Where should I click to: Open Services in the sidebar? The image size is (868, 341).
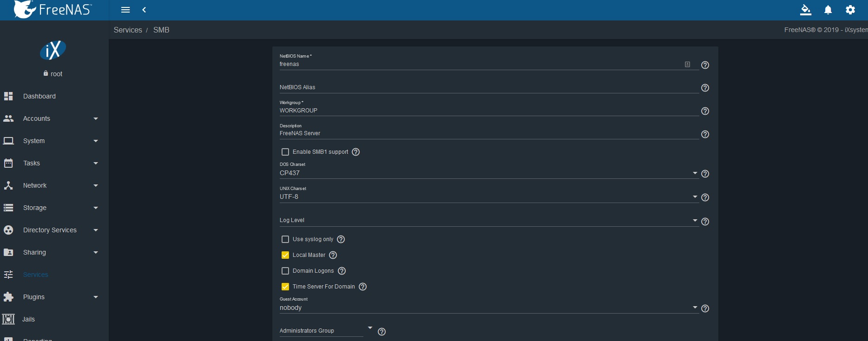[x=36, y=275]
